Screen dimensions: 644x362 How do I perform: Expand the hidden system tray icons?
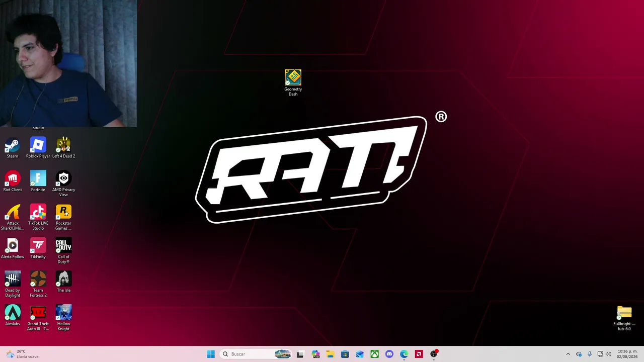pyautogui.click(x=568, y=354)
